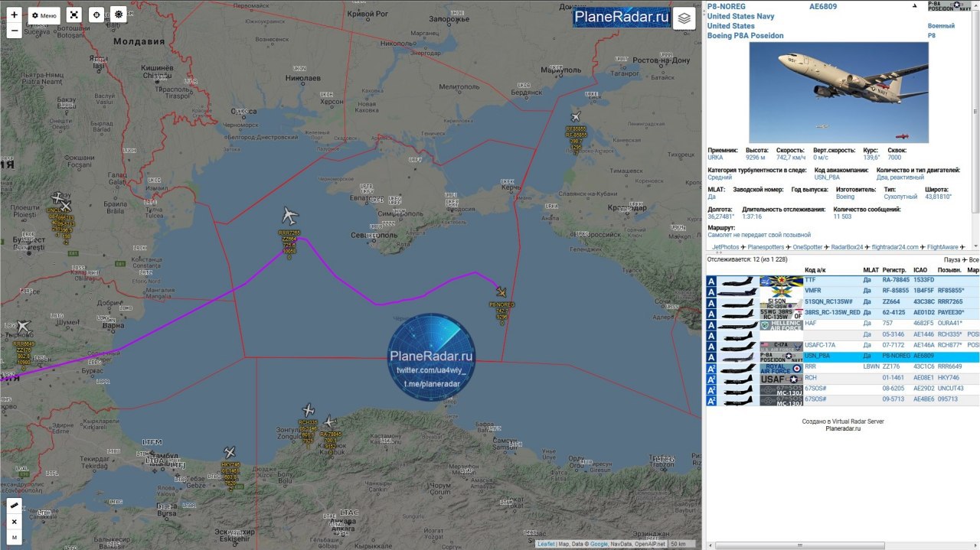Select the RA-78845 aircraft marker on map

(329, 421)
